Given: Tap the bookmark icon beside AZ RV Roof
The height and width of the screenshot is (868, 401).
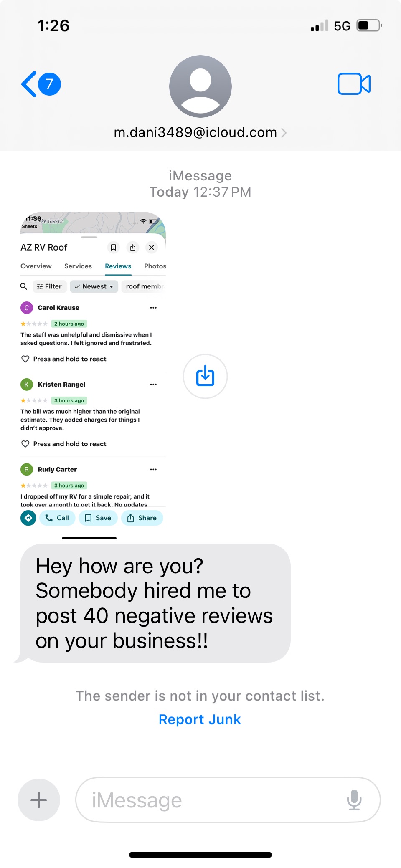Looking at the screenshot, I should pos(113,248).
